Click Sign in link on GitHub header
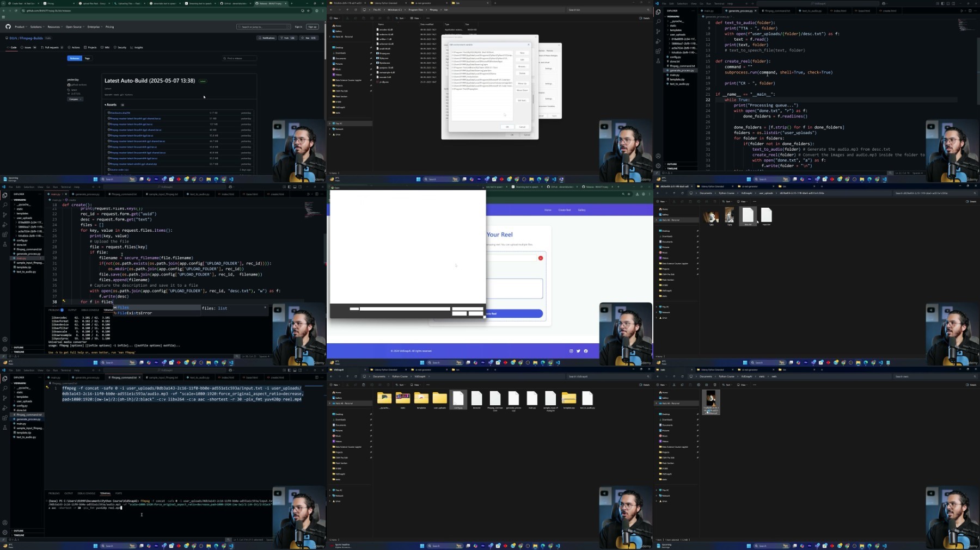Image resolution: width=980 pixels, height=550 pixels. 298,27
